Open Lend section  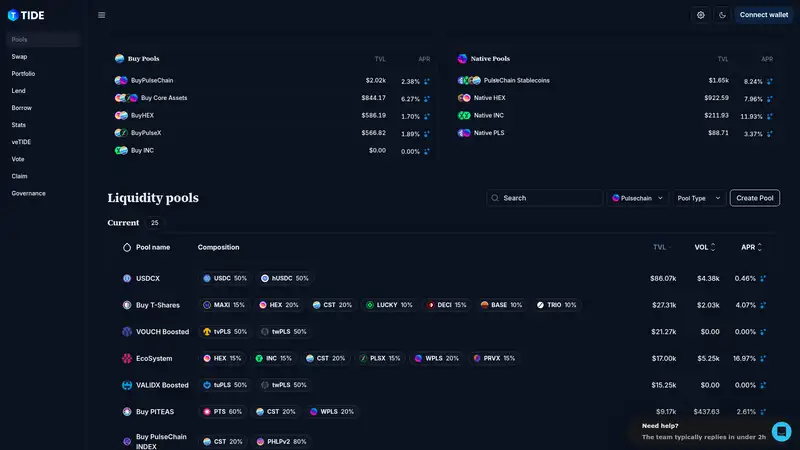(x=18, y=91)
